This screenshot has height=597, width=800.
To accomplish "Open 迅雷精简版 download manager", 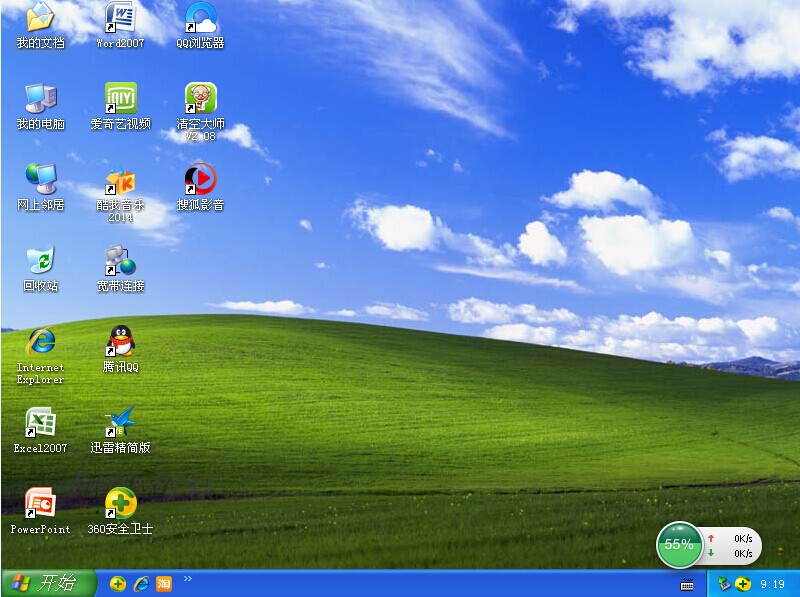I will point(120,422).
